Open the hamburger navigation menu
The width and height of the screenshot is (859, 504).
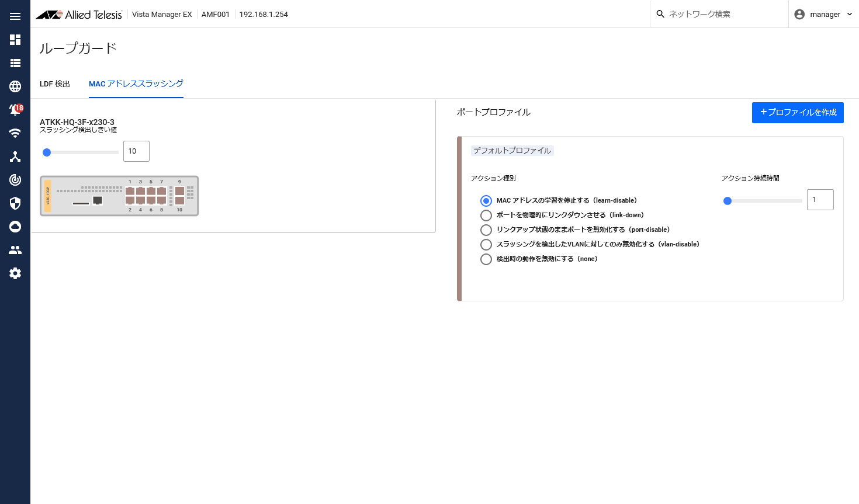tap(15, 16)
